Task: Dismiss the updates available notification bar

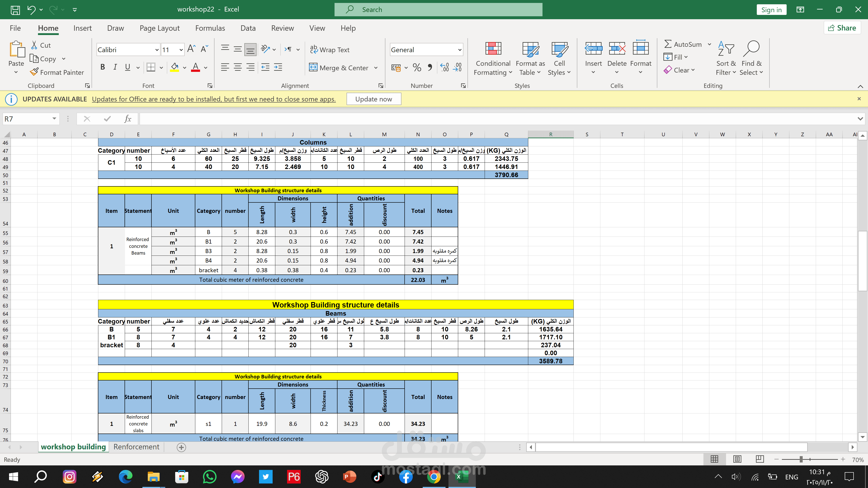Action: coord(859,99)
